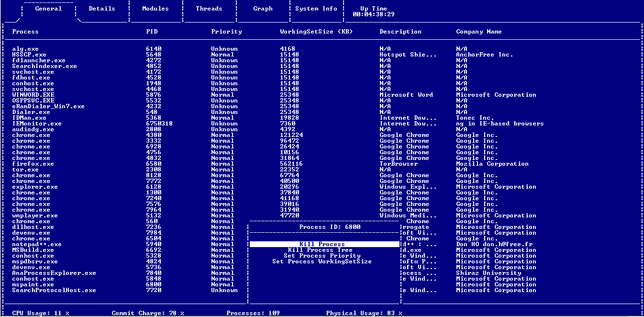Select the mspdbsrv.exe process
Image resolution: width=644 pixels, height=317 pixels.
coord(35,261)
